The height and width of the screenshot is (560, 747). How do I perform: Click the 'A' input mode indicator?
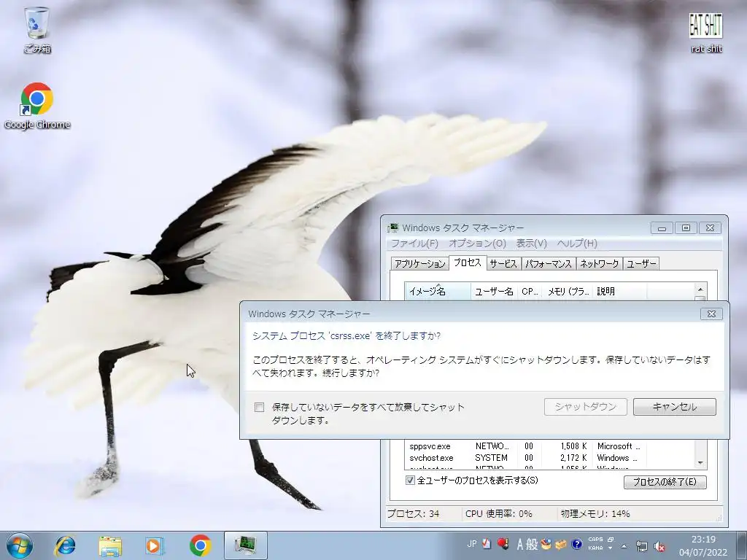(519, 544)
